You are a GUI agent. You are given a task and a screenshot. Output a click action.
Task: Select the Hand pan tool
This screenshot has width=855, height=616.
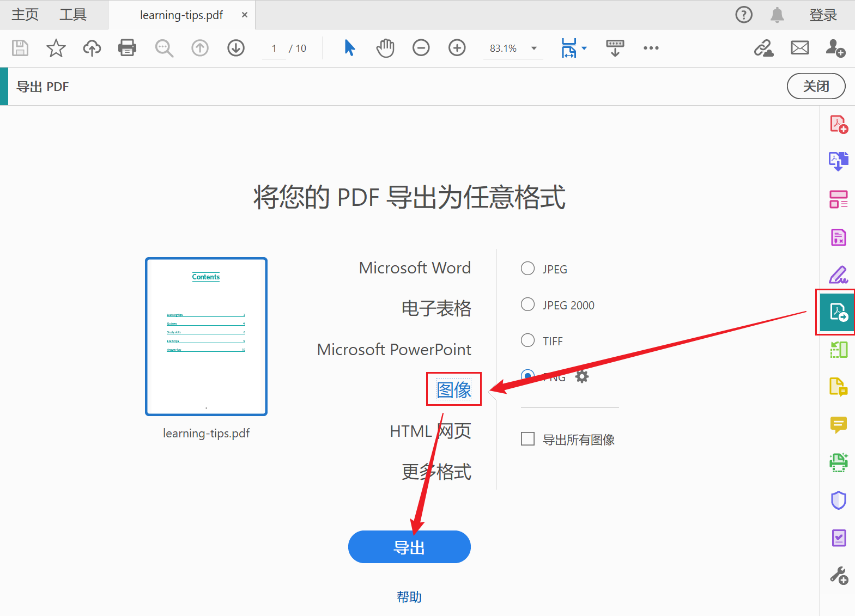385,48
